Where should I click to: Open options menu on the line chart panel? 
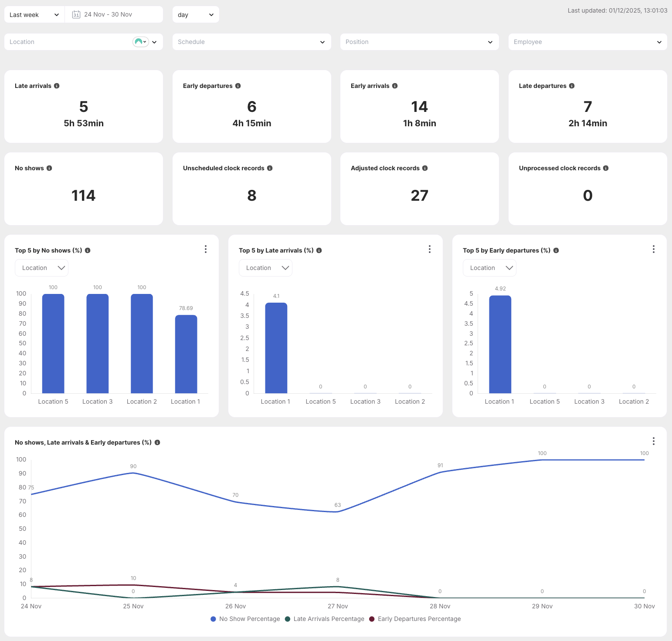[x=653, y=441]
